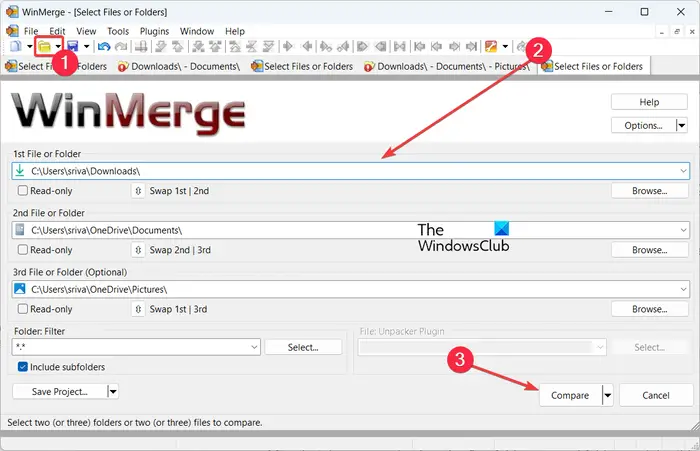Click the orange Options wrench toolbar icon
The width and height of the screenshot is (700, 451).
click(491, 46)
